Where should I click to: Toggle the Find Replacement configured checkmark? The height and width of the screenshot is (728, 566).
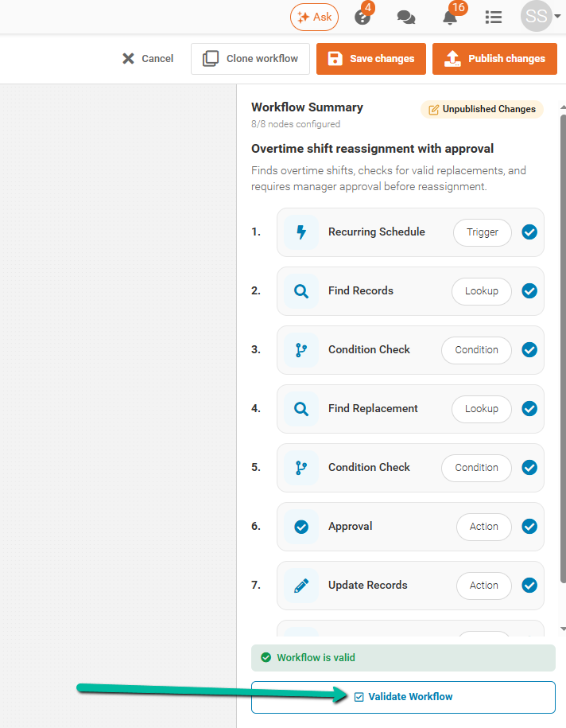pyautogui.click(x=529, y=409)
